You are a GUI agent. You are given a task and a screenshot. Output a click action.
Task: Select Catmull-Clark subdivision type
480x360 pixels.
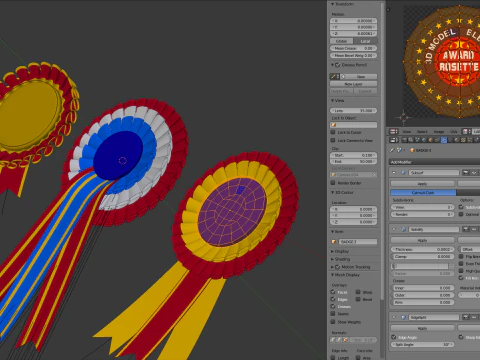[x=423, y=193]
